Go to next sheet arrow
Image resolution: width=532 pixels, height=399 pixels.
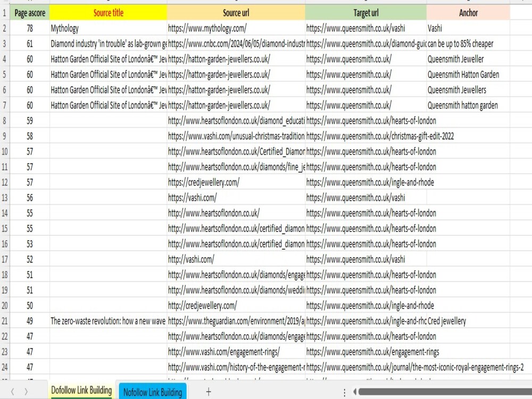pyautogui.click(x=27, y=392)
